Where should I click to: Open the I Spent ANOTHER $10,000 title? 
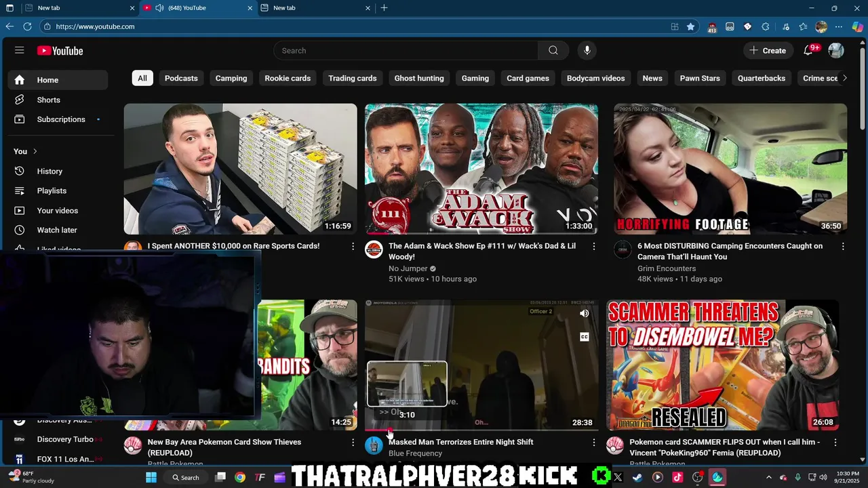(233, 246)
